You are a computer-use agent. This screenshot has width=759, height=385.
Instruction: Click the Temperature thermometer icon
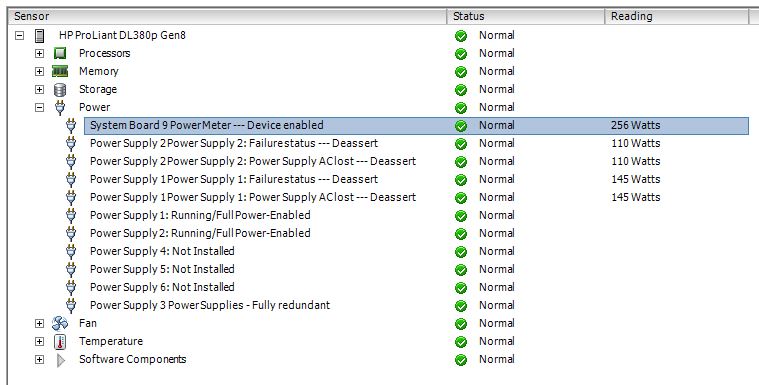coord(60,341)
